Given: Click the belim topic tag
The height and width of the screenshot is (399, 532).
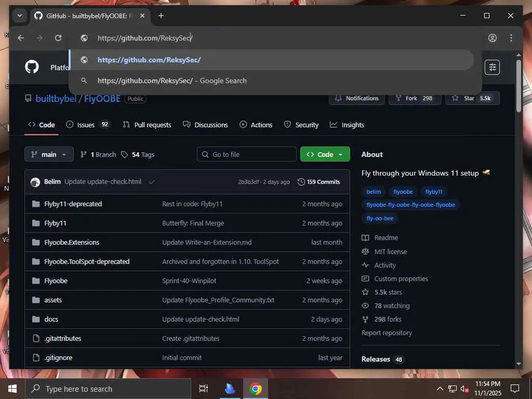Looking at the screenshot, I should pos(374,192).
